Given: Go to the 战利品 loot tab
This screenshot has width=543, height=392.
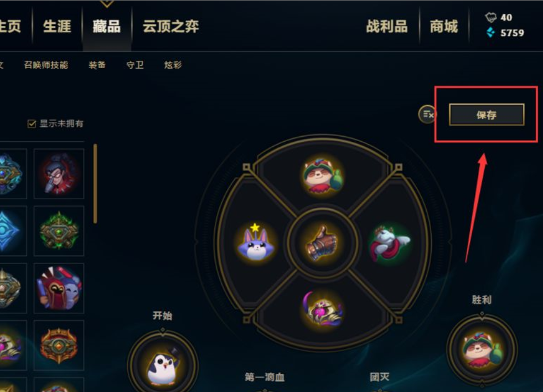Looking at the screenshot, I should 387,27.
